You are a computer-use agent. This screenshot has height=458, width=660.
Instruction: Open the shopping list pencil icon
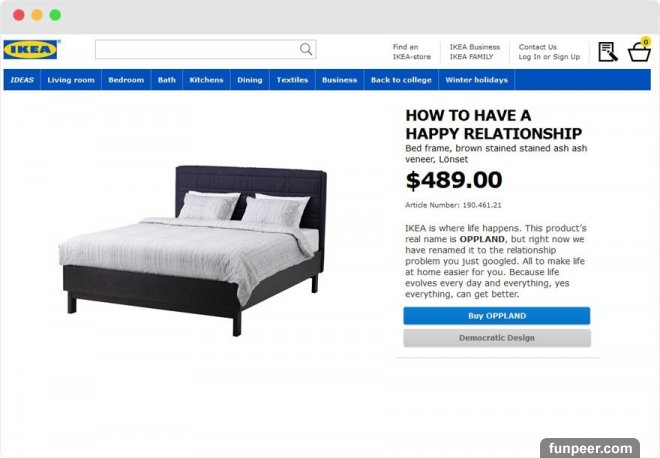[x=608, y=52]
